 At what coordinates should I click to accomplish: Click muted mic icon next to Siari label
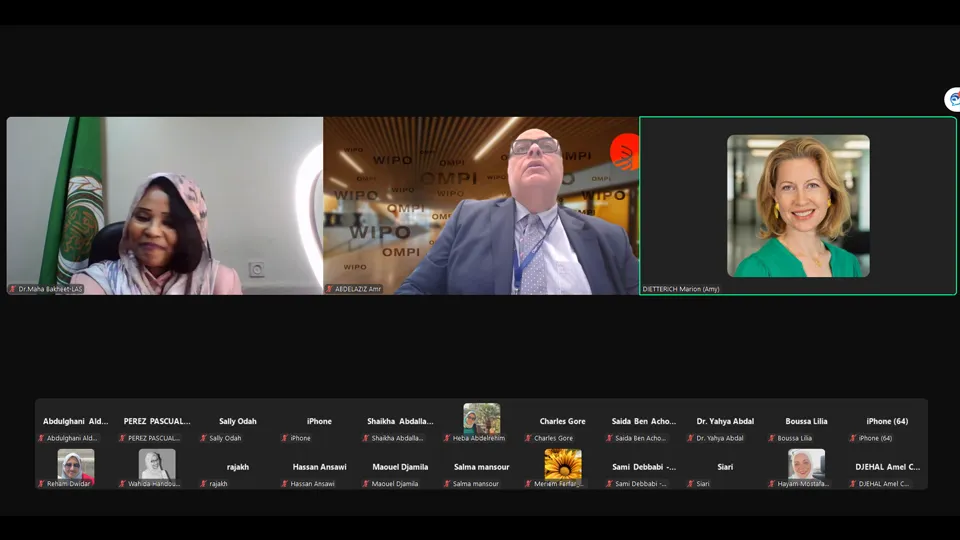(691, 484)
